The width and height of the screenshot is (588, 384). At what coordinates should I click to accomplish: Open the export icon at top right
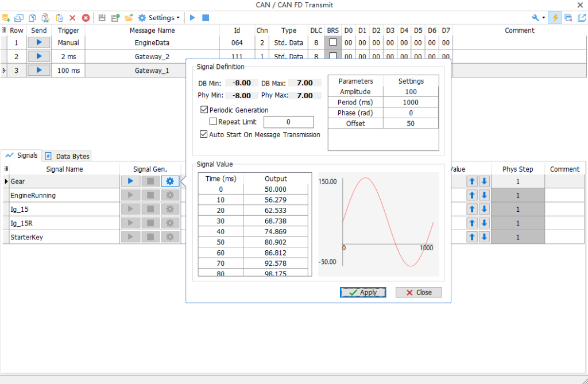[x=581, y=18]
